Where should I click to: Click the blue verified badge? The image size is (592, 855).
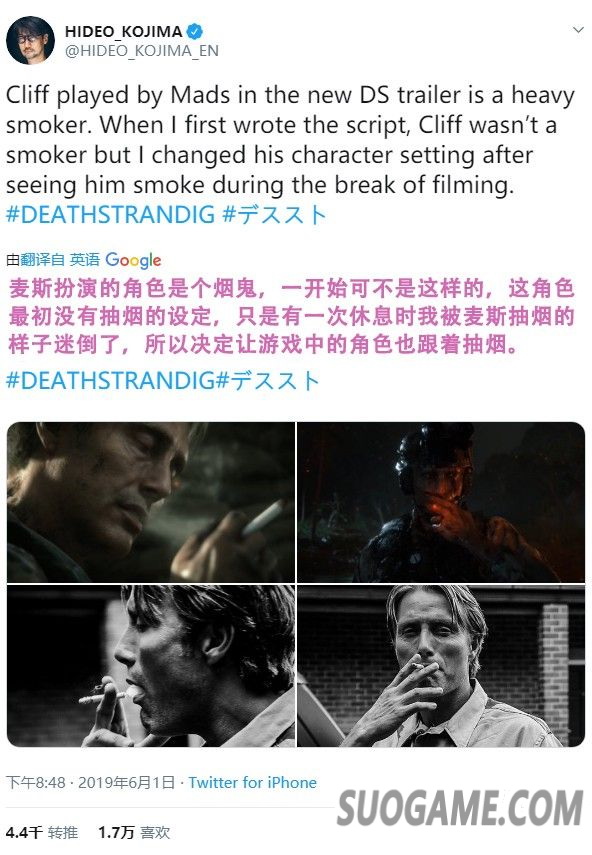(x=195, y=31)
